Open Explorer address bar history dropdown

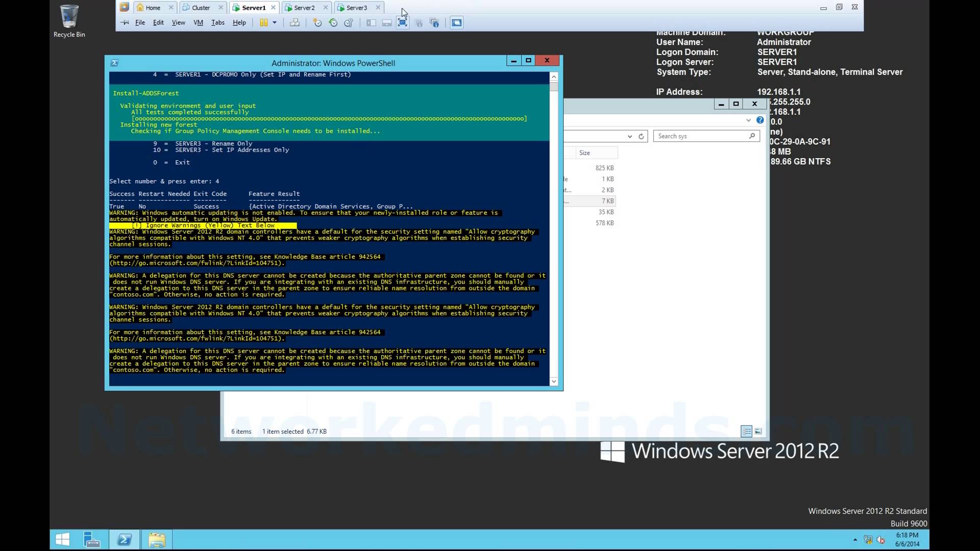tap(630, 136)
